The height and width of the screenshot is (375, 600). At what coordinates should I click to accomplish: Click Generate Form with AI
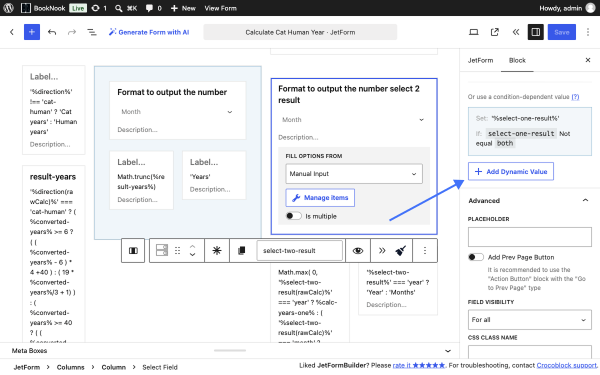[149, 32]
